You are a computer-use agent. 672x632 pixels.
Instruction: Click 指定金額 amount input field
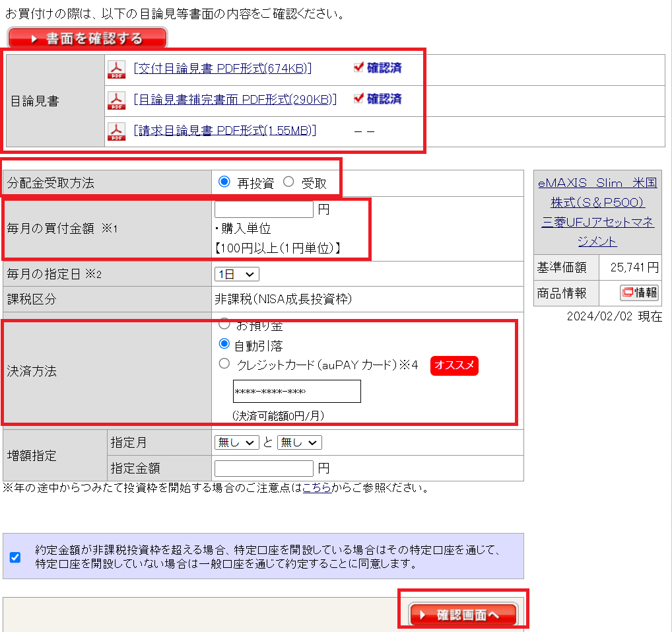coord(264,468)
